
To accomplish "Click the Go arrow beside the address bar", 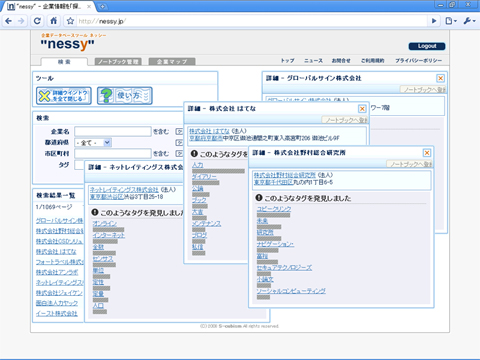I will [434, 21].
